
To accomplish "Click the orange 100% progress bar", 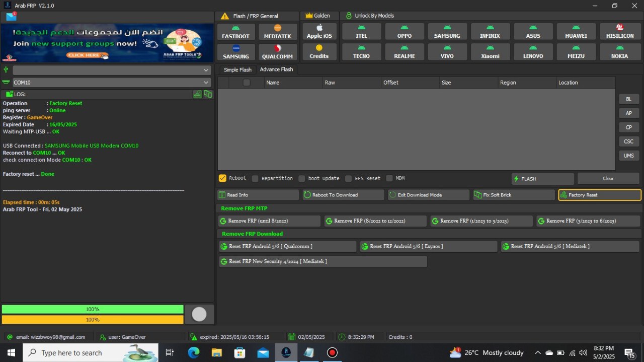I will tap(93, 320).
